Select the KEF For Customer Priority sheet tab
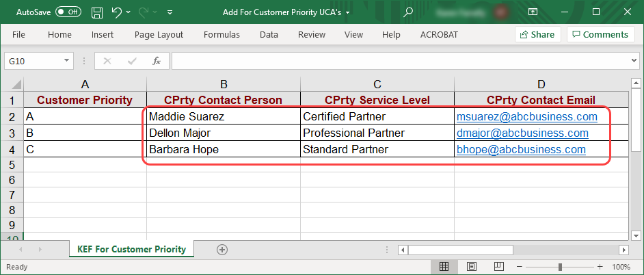 tap(131, 250)
